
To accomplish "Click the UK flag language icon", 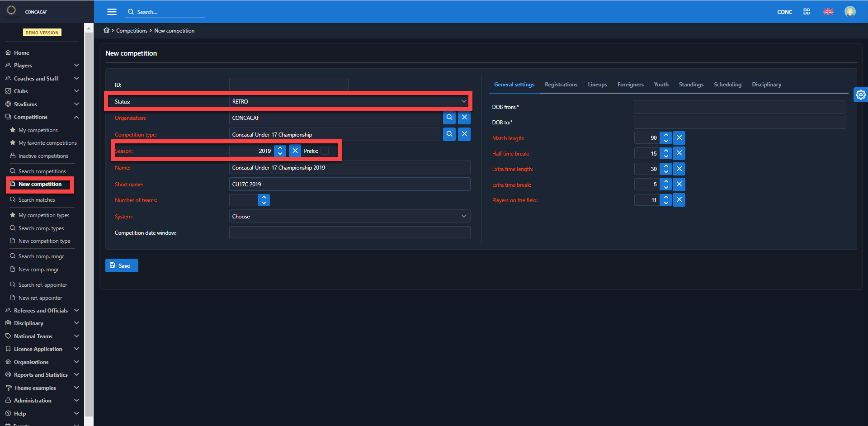I will [x=828, y=12].
